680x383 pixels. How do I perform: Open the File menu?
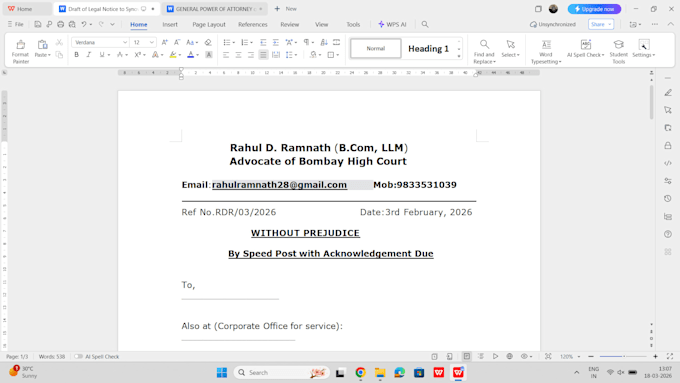pyautogui.click(x=16, y=24)
